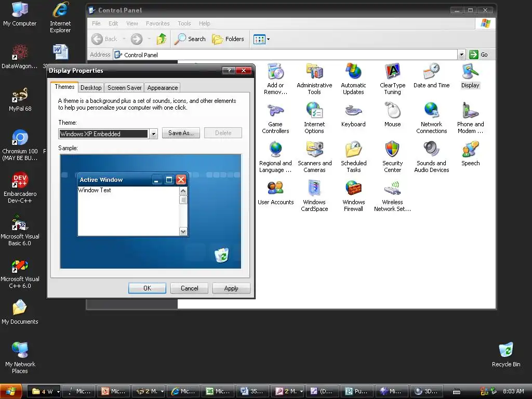Open Windows CardSpace icon

(314, 196)
